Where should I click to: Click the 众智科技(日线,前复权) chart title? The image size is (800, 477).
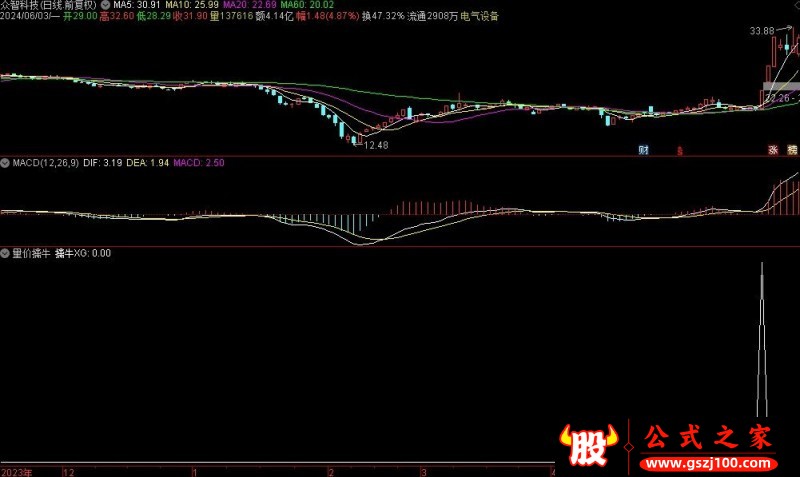click(48, 5)
